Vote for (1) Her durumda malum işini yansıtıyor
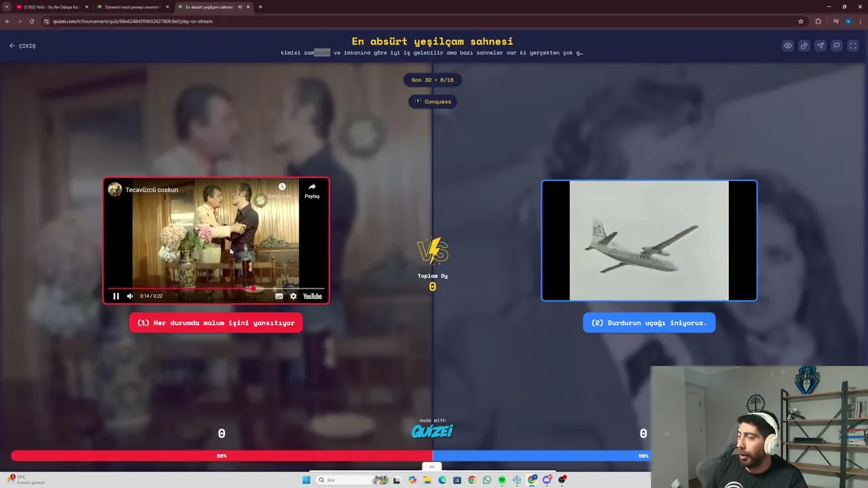Image resolution: width=868 pixels, height=488 pixels. tap(216, 323)
